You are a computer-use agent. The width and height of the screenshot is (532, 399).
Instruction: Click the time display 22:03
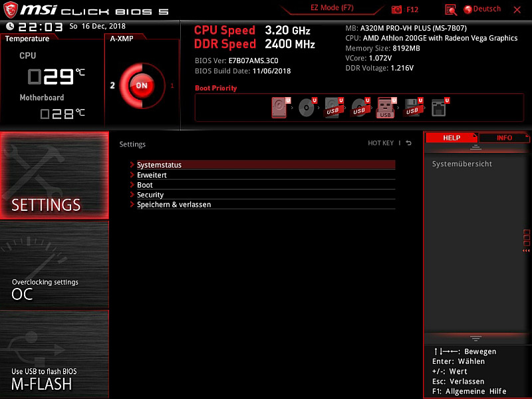tap(41, 27)
